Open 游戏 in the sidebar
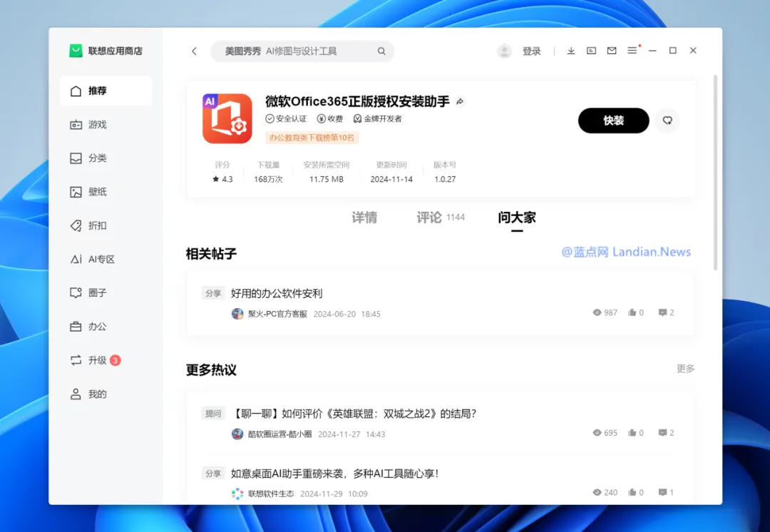Image resolution: width=770 pixels, height=532 pixels. click(x=97, y=125)
